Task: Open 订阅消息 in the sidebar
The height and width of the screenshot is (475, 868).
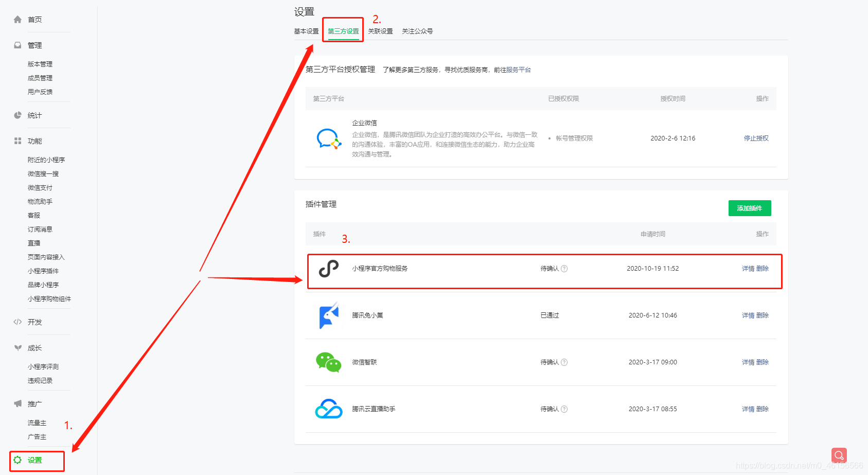Action: pos(40,230)
